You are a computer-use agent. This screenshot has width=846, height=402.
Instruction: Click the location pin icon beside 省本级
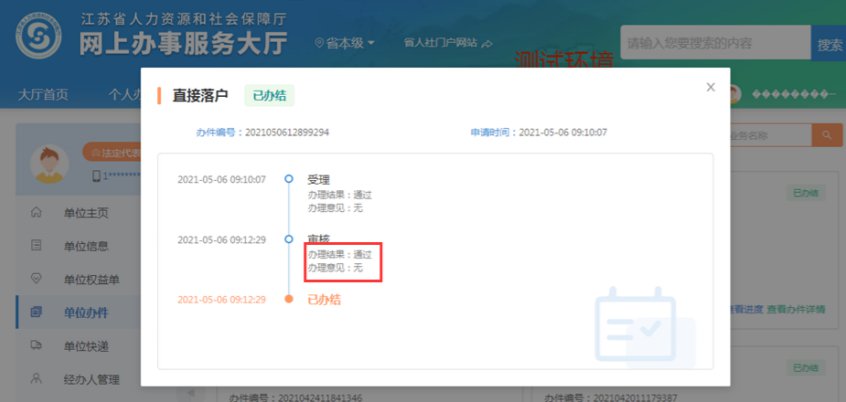319,43
